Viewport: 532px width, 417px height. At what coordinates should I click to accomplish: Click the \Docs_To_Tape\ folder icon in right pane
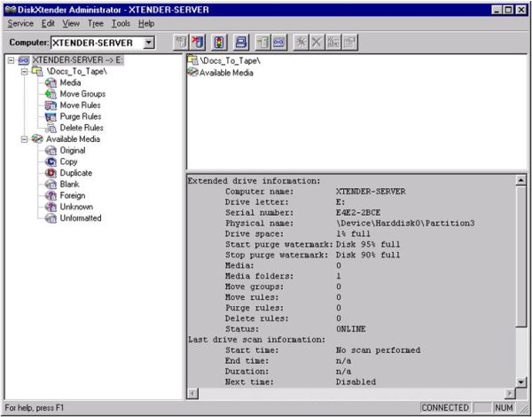click(x=192, y=60)
